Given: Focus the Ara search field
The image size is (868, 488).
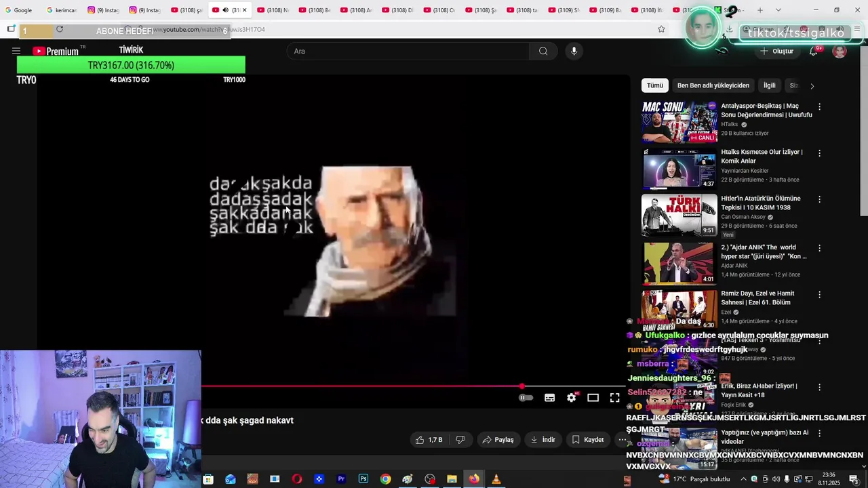Looking at the screenshot, I should (x=408, y=52).
